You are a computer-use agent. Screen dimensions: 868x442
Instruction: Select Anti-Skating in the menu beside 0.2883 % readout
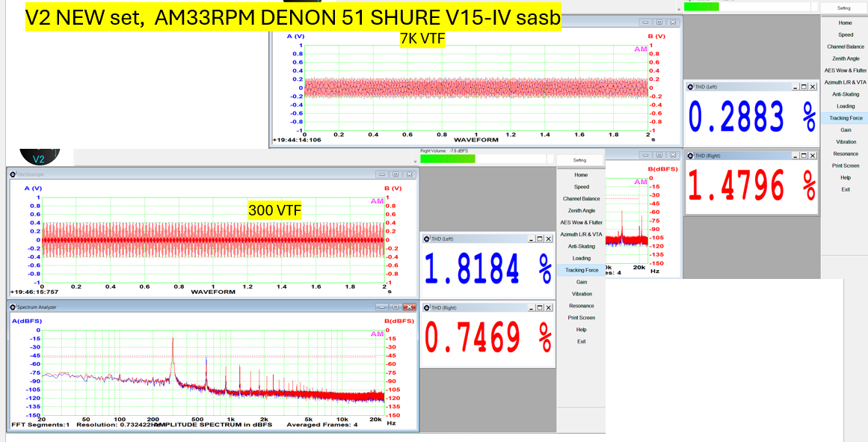coord(846,95)
